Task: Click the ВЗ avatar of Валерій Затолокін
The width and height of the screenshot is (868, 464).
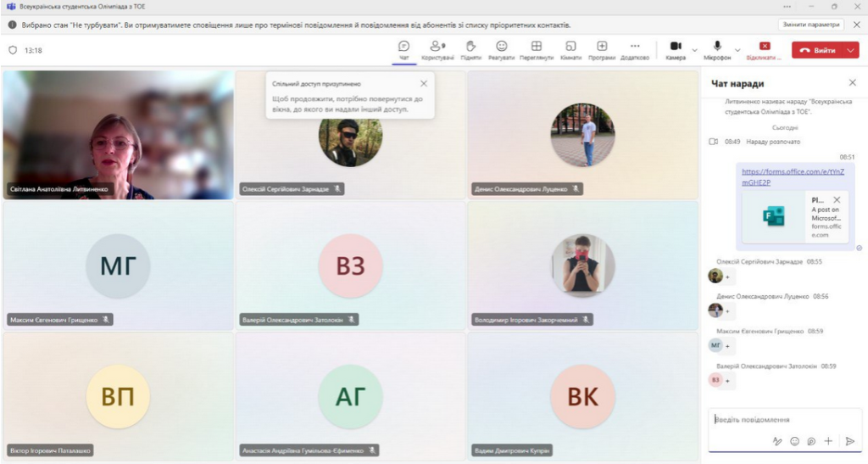Action: point(350,266)
